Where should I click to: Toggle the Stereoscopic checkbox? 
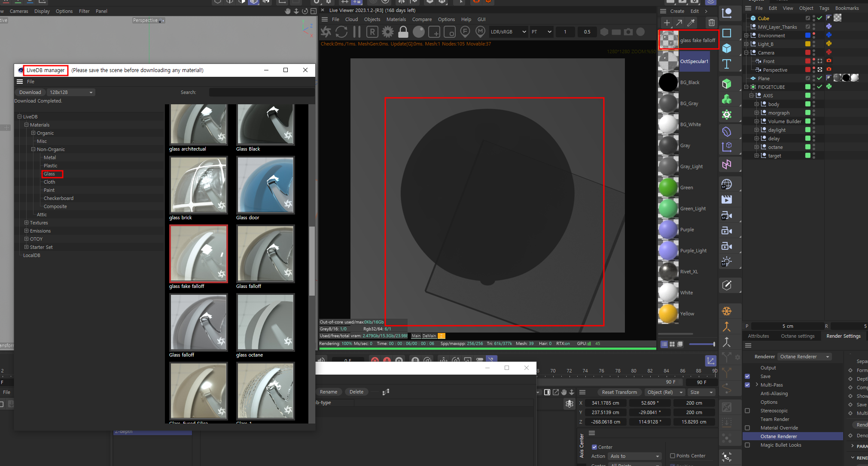click(x=747, y=411)
